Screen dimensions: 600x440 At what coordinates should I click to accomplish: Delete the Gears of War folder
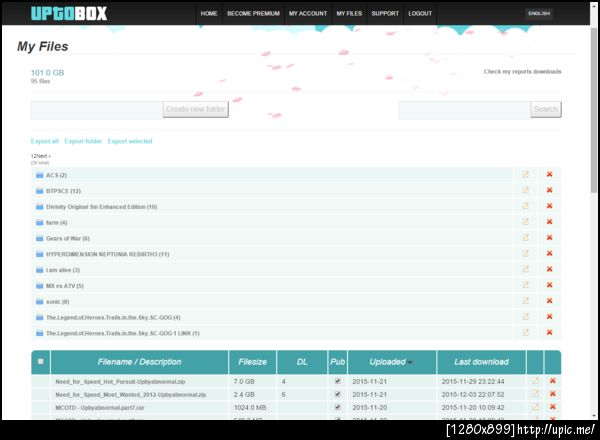pos(549,238)
